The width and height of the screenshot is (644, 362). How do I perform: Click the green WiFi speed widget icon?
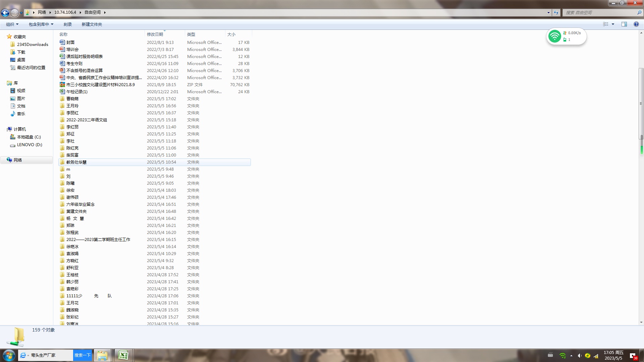[x=554, y=36]
